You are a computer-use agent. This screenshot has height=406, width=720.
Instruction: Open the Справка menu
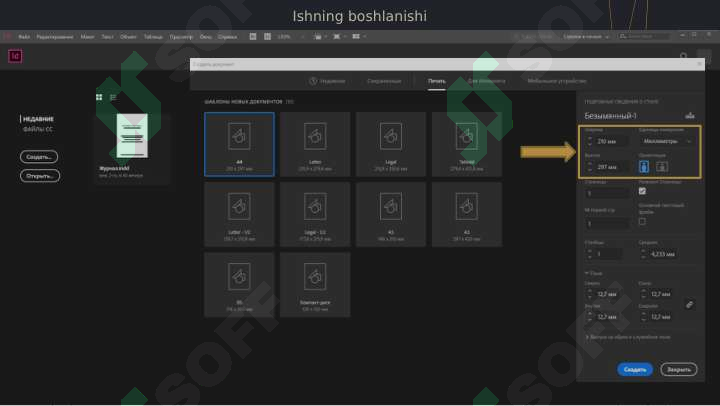tap(227, 37)
